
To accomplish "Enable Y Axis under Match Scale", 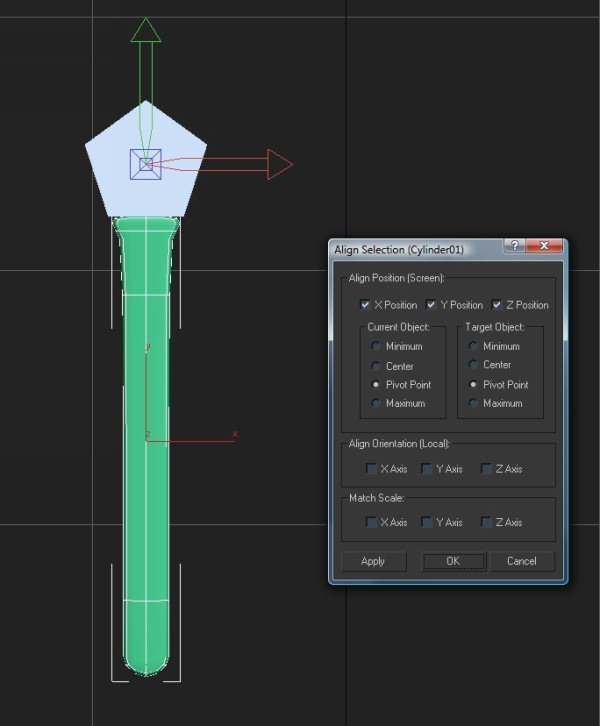I will (427, 522).
